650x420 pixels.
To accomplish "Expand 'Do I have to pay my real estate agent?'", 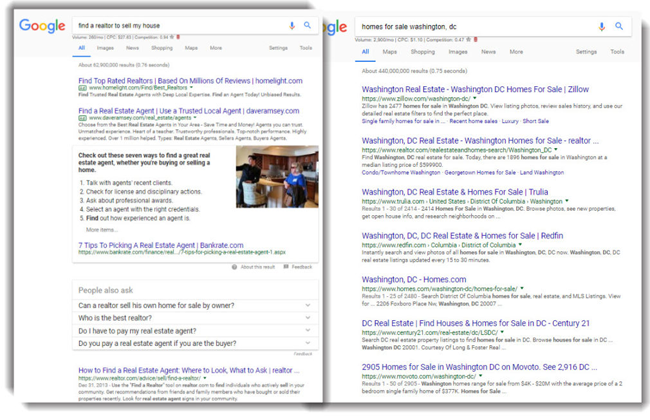I will tap(195, 331).
